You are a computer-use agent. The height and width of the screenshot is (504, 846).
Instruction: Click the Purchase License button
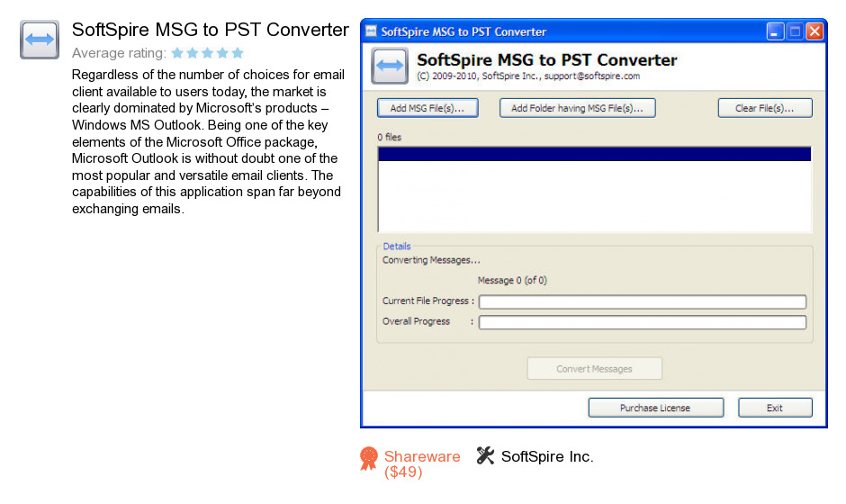(655, 408)
